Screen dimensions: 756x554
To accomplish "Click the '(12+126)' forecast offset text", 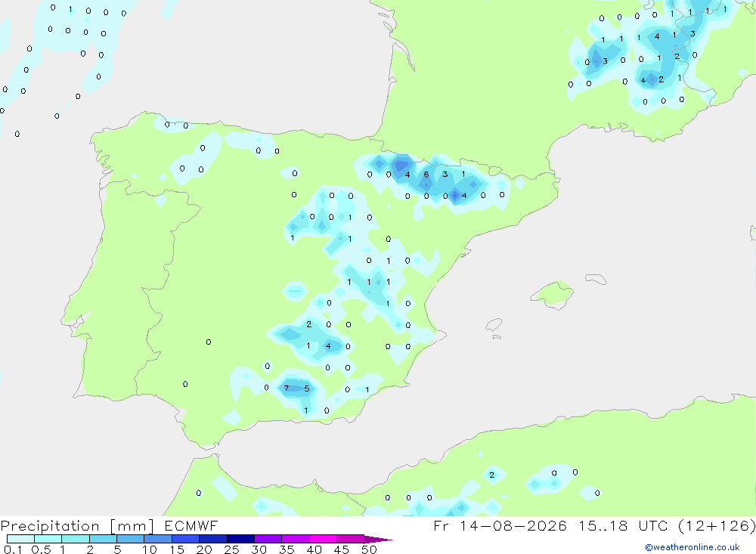I will point(716,525).
